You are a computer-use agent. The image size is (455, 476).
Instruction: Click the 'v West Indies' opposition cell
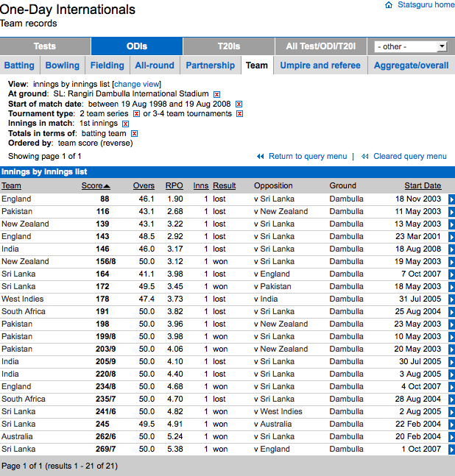pos(278,411)
